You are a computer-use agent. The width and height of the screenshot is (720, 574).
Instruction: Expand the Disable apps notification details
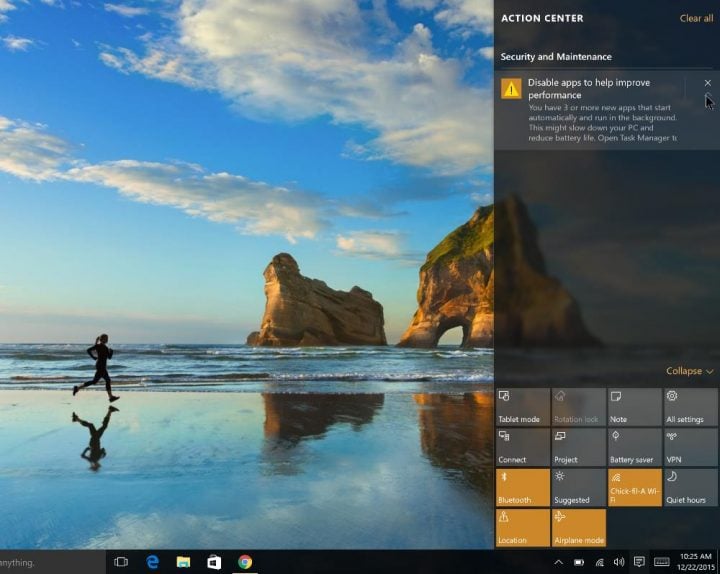click(x=708, y=98)
